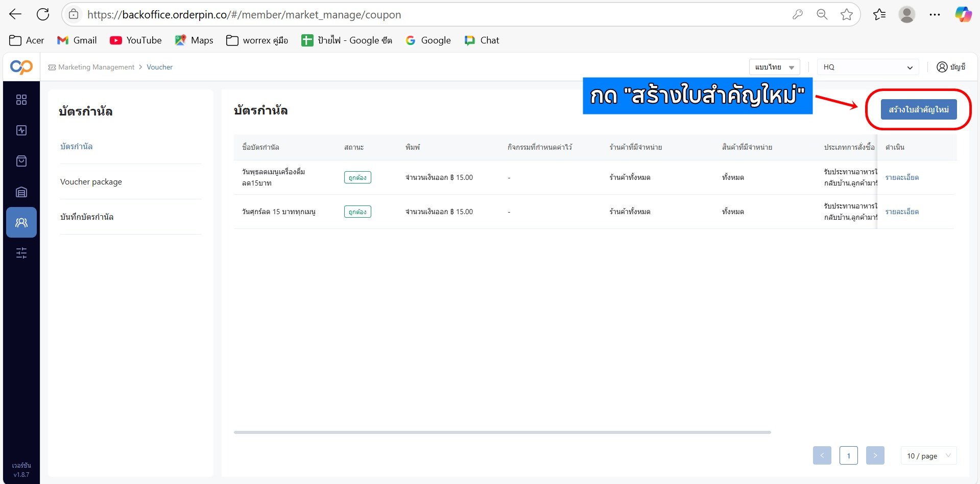The image size is (980, 484).
Task: Select page 1 in pagination
Action: (x=849, y=455)
